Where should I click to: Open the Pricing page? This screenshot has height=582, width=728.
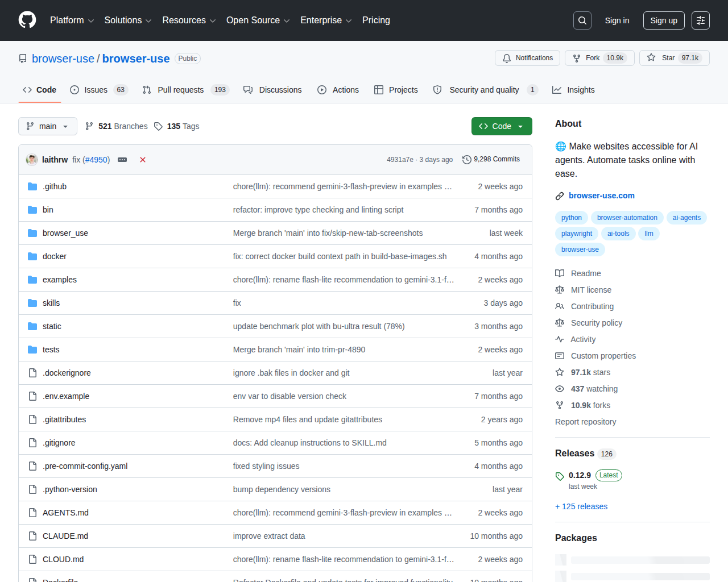[x=376, y=20]
